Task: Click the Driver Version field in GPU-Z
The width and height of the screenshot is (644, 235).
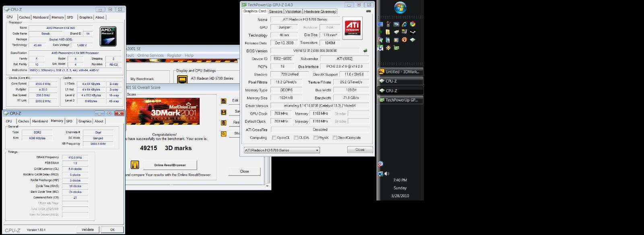Action: (x=320, y=105)
